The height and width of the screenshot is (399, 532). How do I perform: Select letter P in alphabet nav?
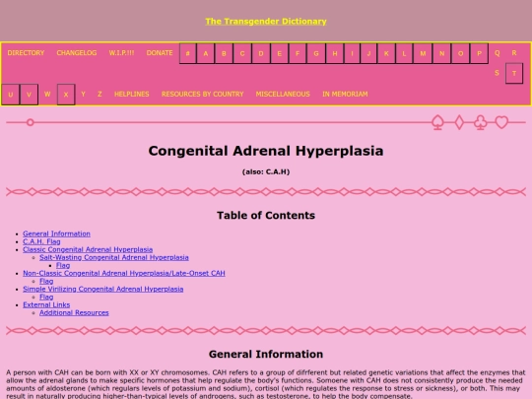(x=479, y=53)
